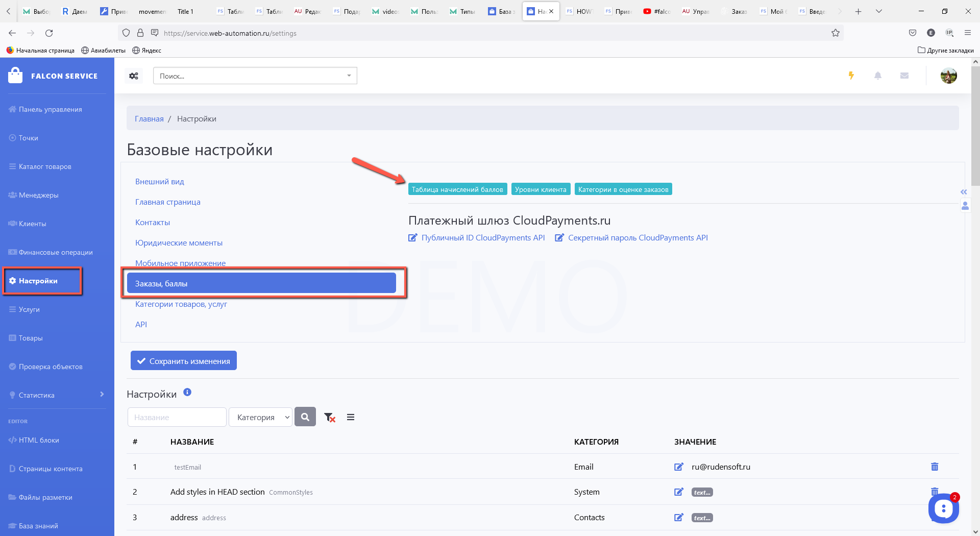Open Таблица начислений баллов link
The width and height of the screenshot is (980, 536).
457,189
